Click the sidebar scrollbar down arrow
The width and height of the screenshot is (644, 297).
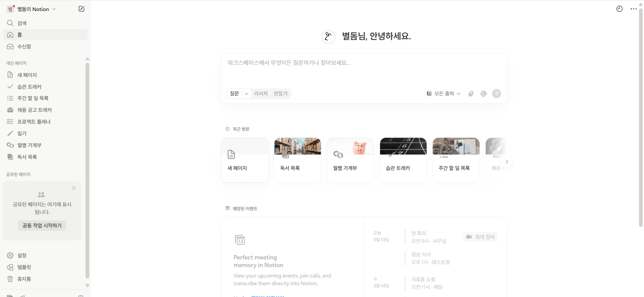pos(87,286)
